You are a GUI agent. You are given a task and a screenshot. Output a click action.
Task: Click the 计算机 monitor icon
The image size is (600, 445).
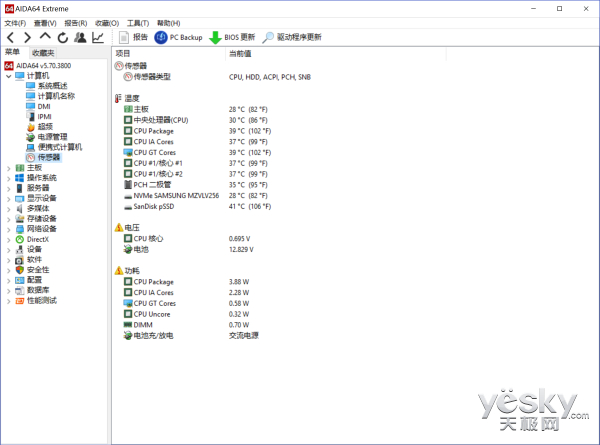[20, 76]
